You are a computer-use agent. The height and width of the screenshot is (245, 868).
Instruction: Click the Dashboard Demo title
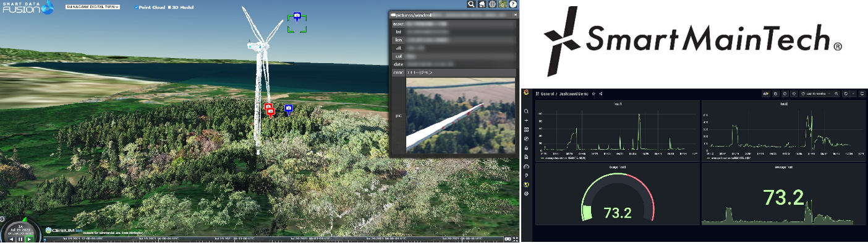click(x=574, y=93)
